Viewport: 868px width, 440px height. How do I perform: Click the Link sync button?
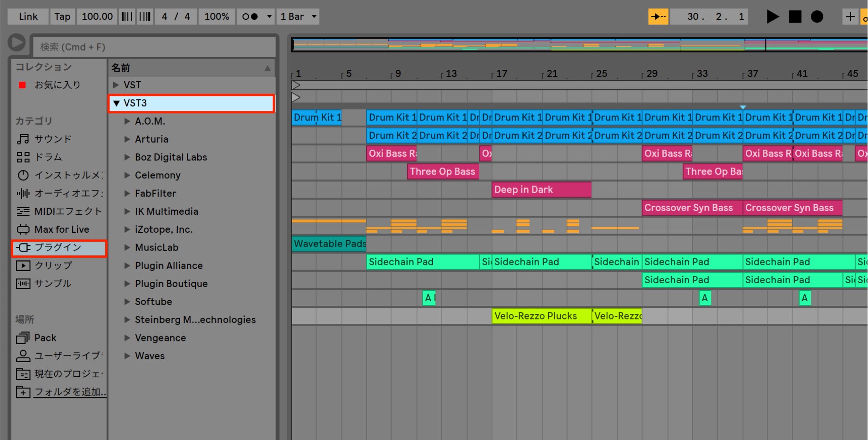pos(28,17)
